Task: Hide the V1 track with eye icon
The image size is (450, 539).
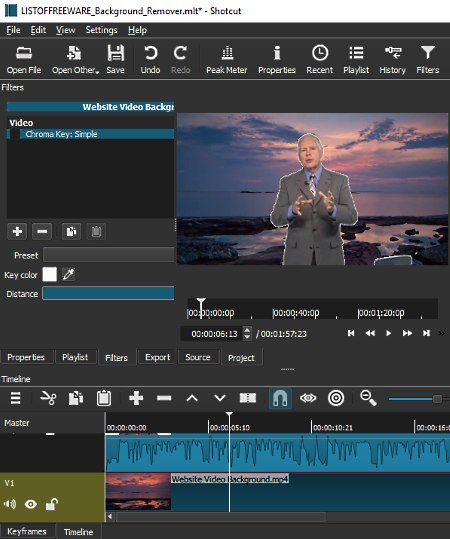Action: coord(31,504)
